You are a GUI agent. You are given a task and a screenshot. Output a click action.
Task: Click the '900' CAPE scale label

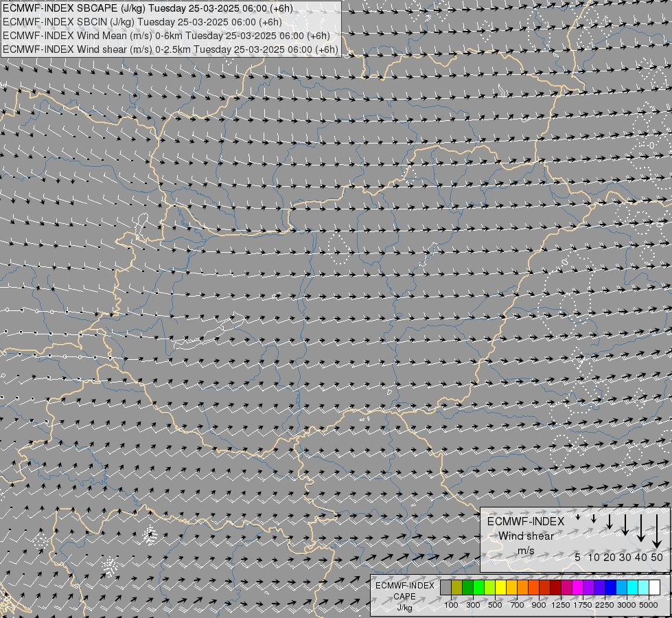point(539,605)
